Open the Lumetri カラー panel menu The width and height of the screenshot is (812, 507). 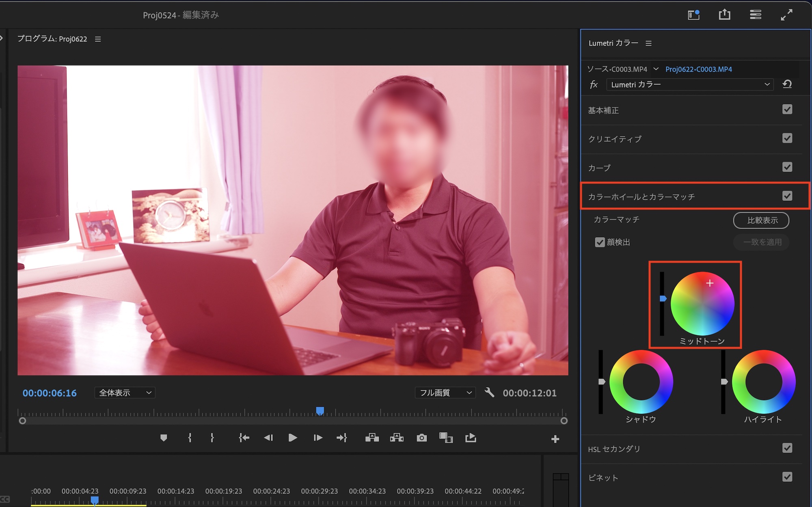pyautogui.click(x=648, y=43)
